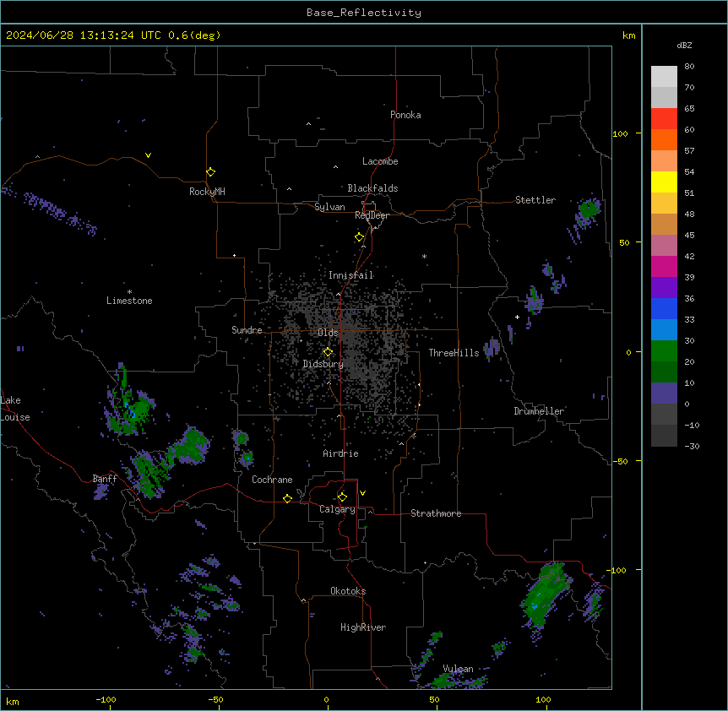Pick the topmost light gray legend swatch
728x711 pixels.
(x=664, y=76)
